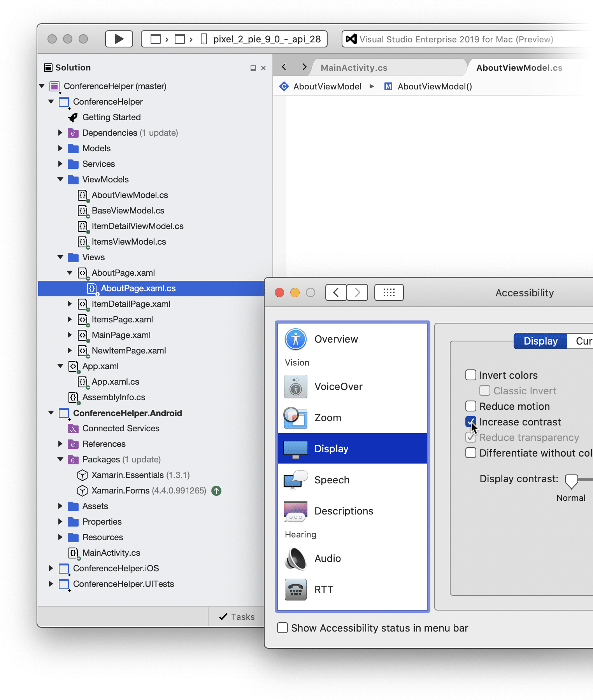Select the Audio speaker icon
This screenshot has width=593, height=700.
(296, 558)
